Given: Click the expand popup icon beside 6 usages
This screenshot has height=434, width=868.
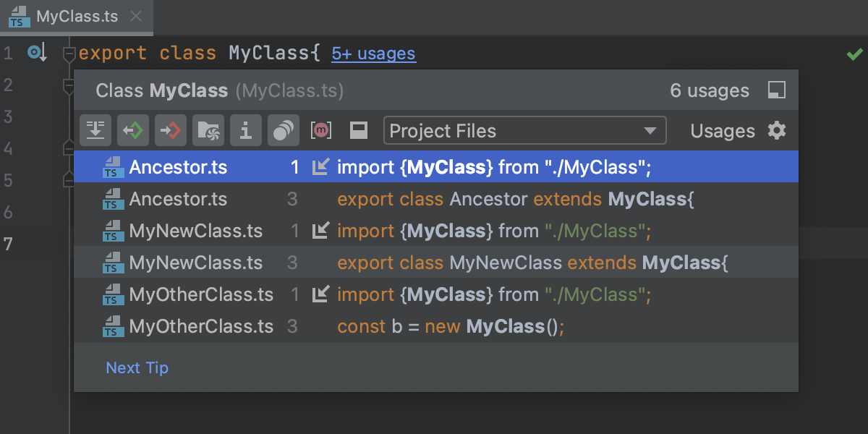Looking at the screenshot, I should coord(777,90).
